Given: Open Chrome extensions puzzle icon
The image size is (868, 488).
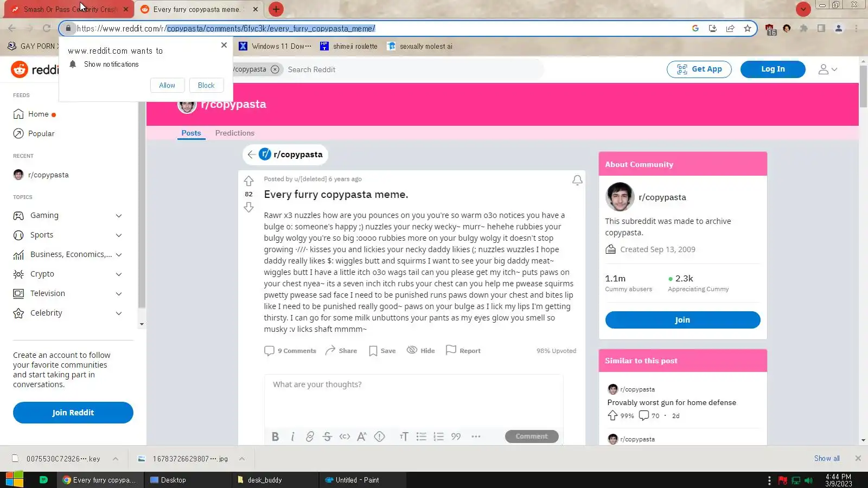Looking at the screenshot, I should coord(804,28).
